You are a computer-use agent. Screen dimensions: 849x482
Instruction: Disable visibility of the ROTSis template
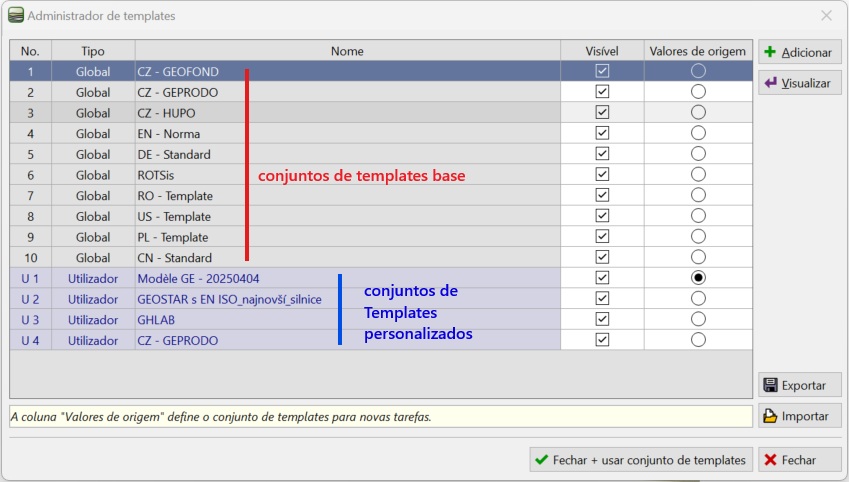(602, 174)
